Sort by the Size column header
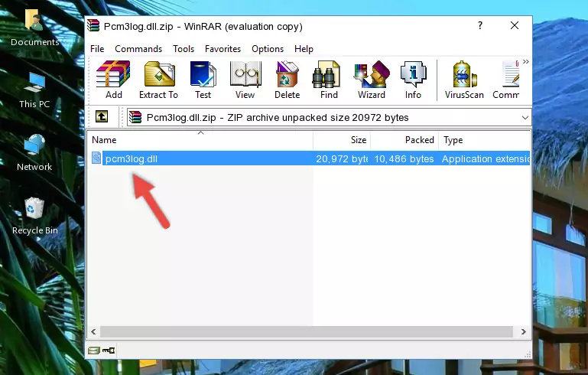Viewport: 588px width, 375px height. tap(342, 140)
